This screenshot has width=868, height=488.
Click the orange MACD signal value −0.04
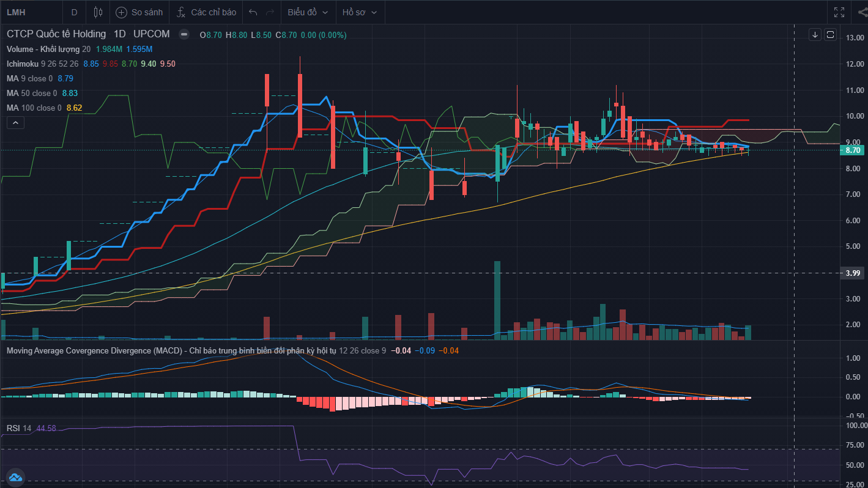point(448,350)
